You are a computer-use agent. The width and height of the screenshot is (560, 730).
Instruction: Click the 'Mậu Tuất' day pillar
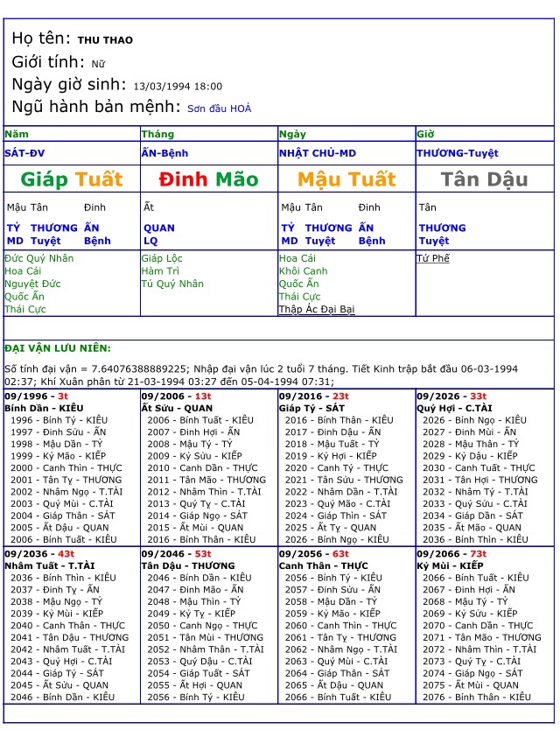pyautogui.click(x=346, y=179)
